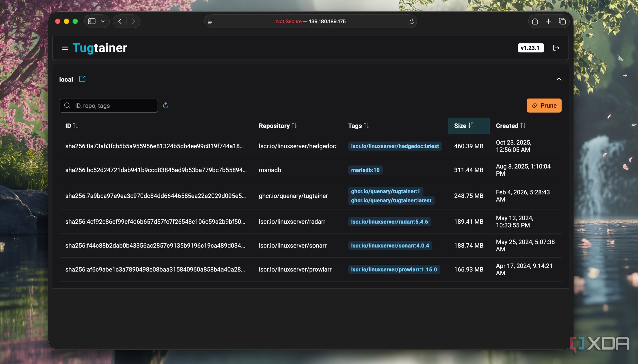The height and width of the screenshot is (364, 638).
Task: Sort table by Repository column
Action: pyautogui.click(x=278, y=126)
